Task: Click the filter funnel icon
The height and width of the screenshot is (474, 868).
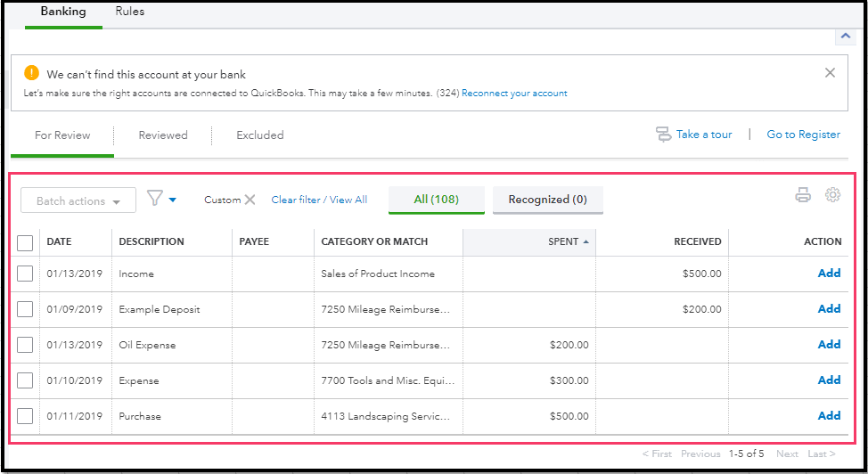Action: point(155,199)
